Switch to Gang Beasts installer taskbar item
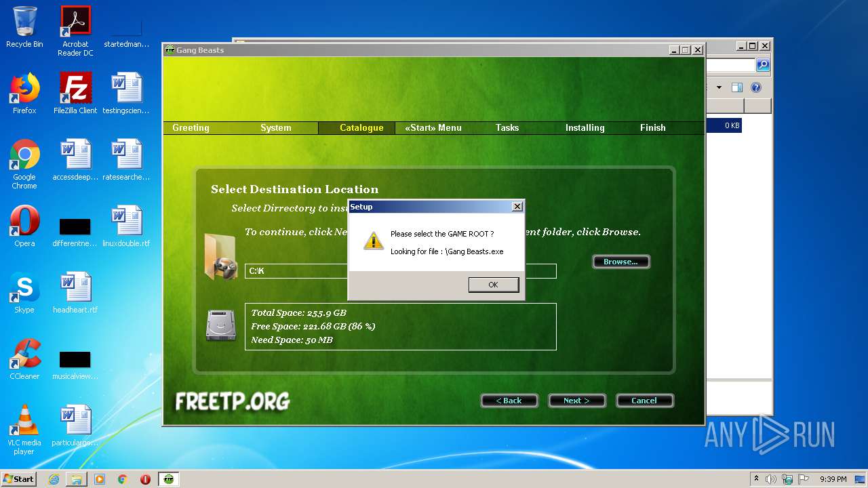 pos(168,479)
